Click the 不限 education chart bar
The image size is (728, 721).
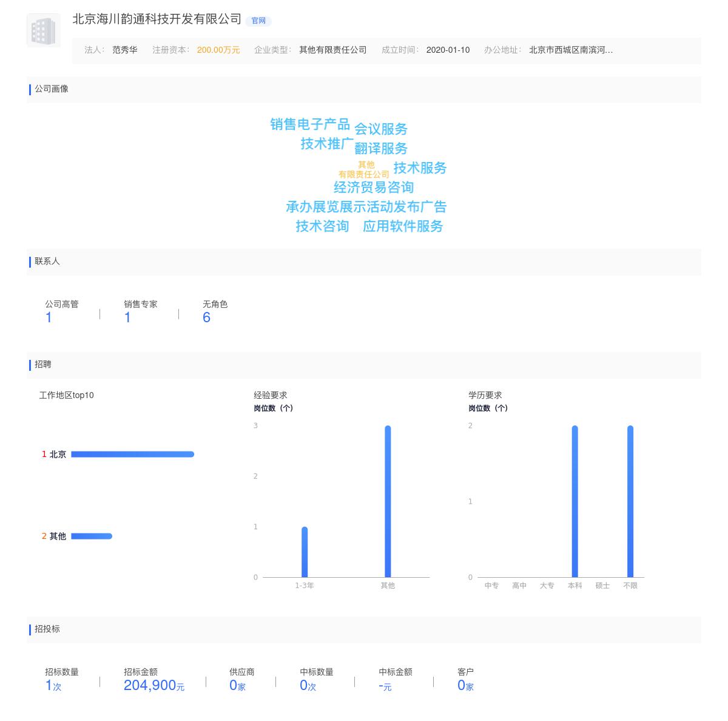click(630, 501)
